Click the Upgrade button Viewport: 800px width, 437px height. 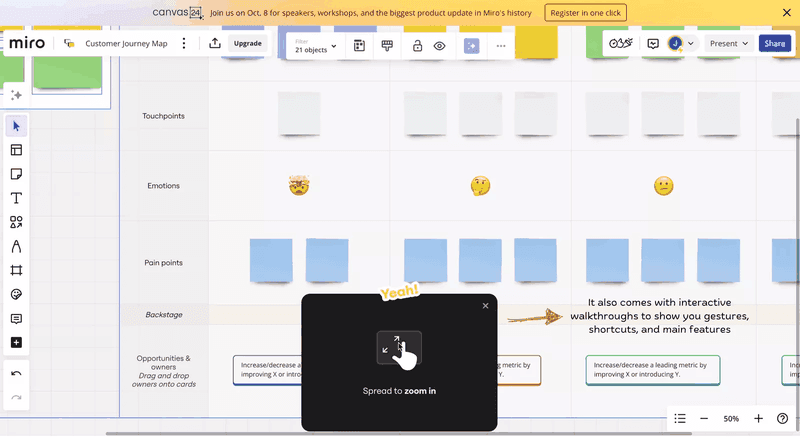tap(247, 44)
